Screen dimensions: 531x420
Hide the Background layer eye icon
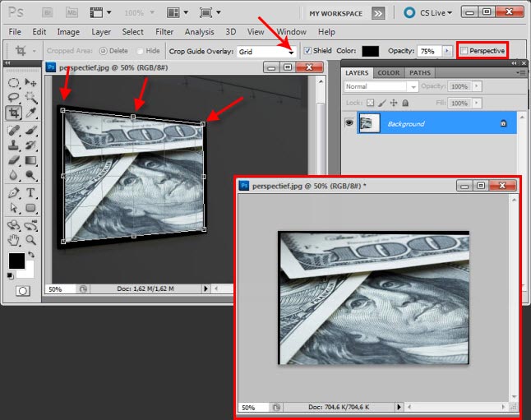click(x=349, y=123)
